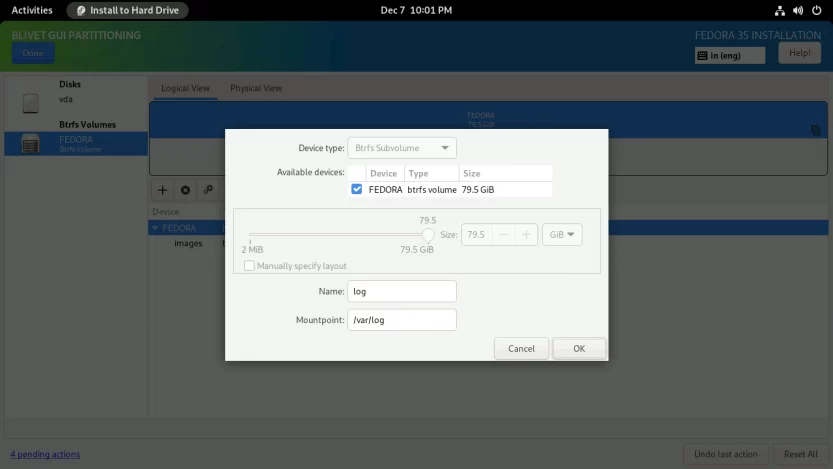
Task: Click the Device column header in dialog
Action: [384, 173]
